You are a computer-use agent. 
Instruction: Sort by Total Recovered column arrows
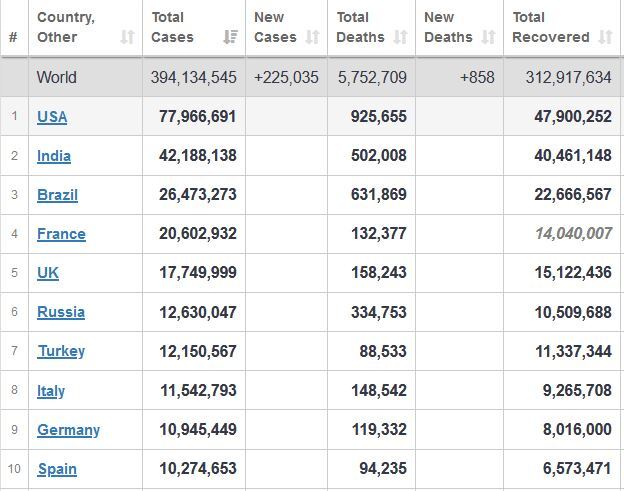(x=606, y=37)
